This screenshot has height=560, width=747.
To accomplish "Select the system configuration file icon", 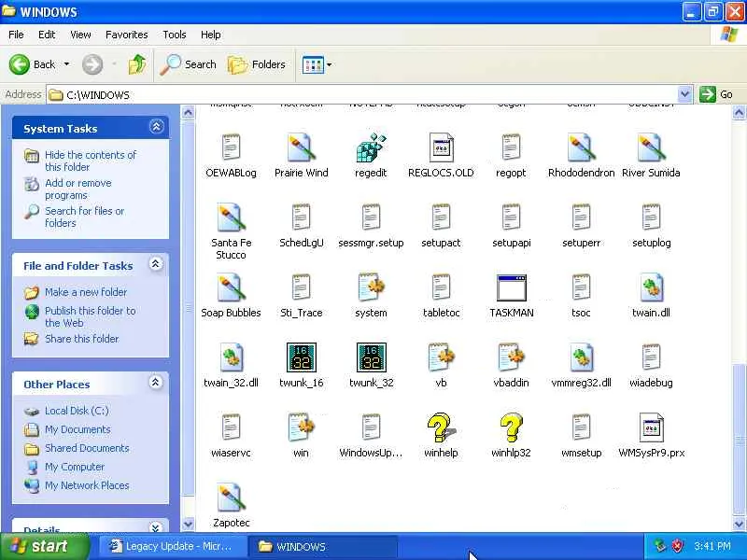I will [371, 287].
